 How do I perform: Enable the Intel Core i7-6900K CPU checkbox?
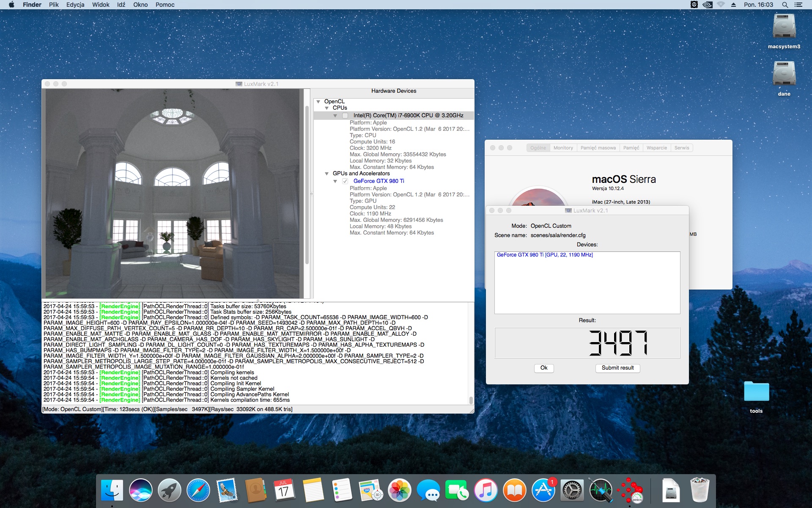(345, 116)
